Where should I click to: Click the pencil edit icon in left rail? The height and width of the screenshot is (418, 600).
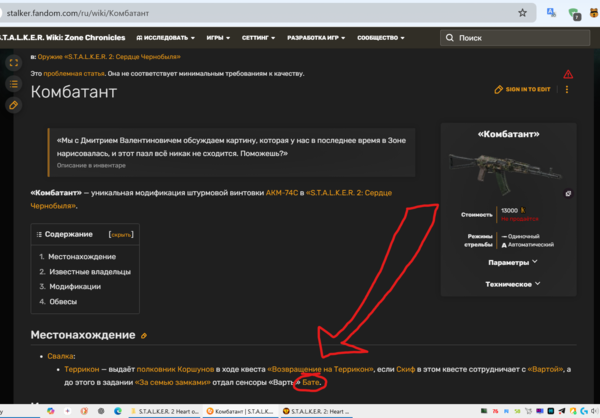(x=14, y=105)
